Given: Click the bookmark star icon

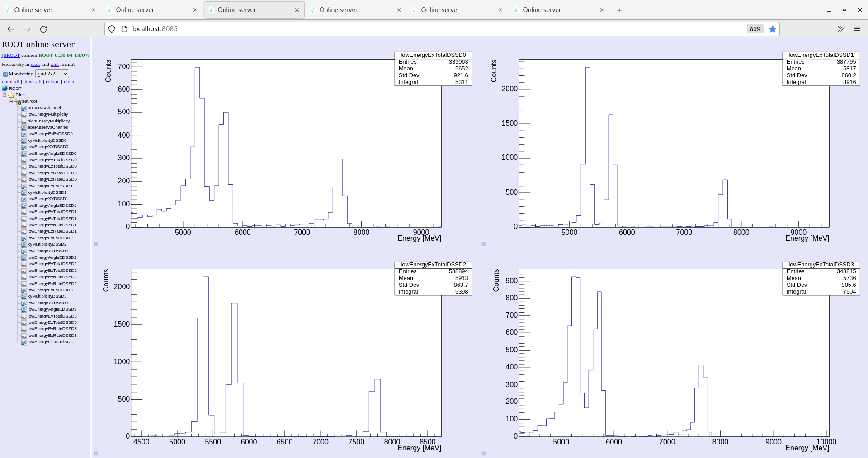Looking at the screenshot, I should pyautogui.click(x=773, y=29).
